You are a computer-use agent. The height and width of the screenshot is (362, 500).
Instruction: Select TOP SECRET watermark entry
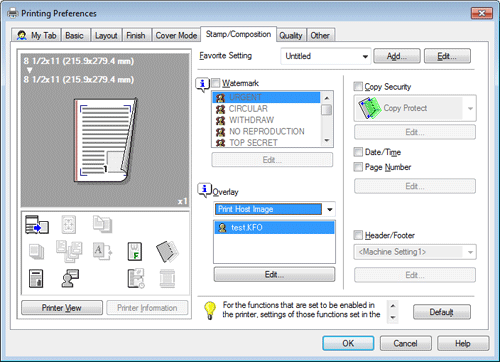266,142
